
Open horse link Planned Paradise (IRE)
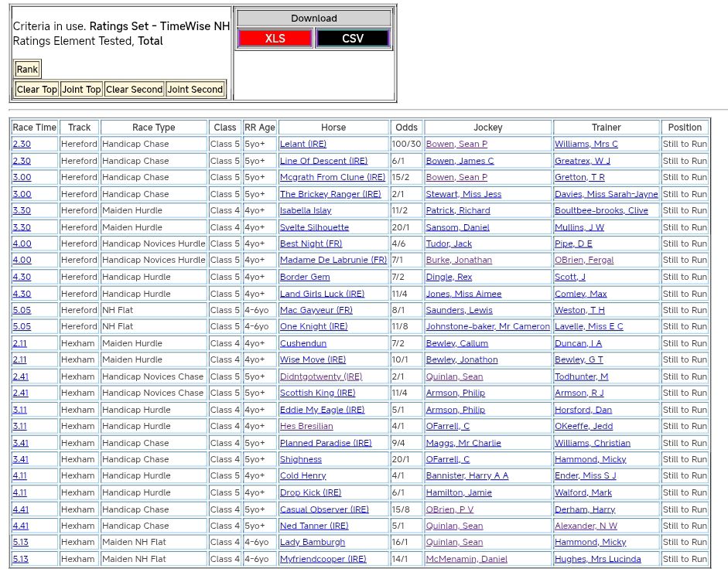[325, 443]
